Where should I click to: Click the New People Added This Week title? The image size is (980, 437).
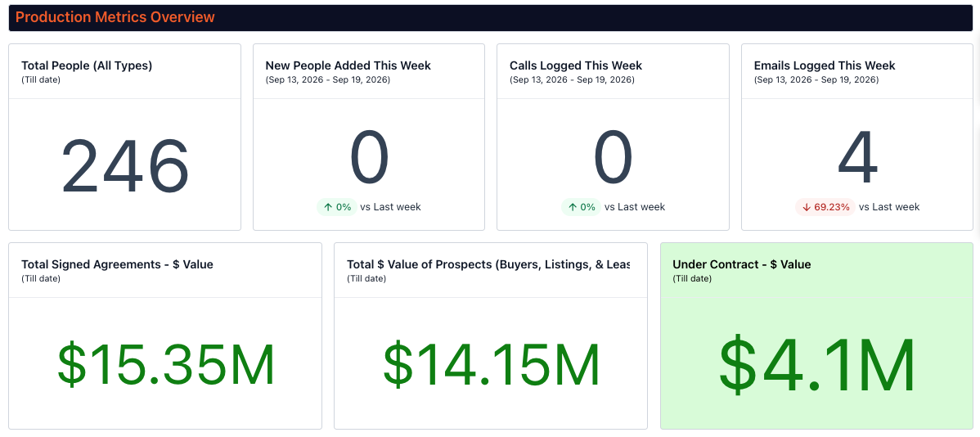348,65
